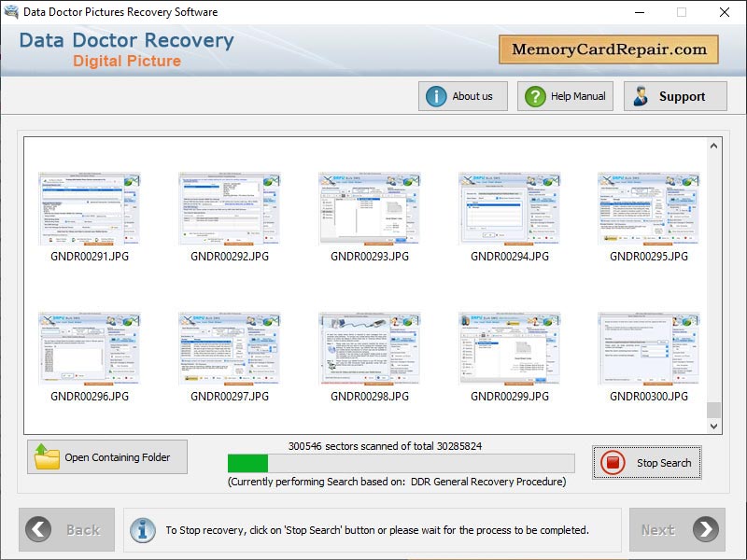
Task: Click the blue info icon beside About us
Action: [435, 95]
